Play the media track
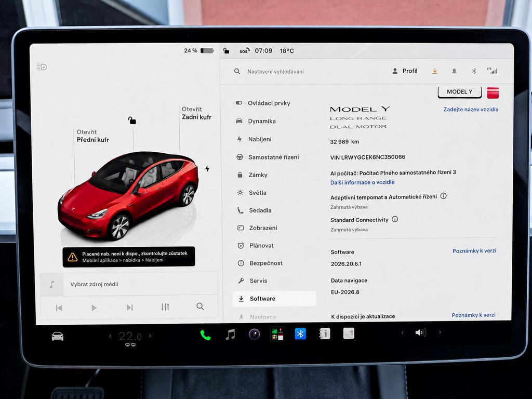The width and height of the screenshot is (532, 399). (94, 308)
